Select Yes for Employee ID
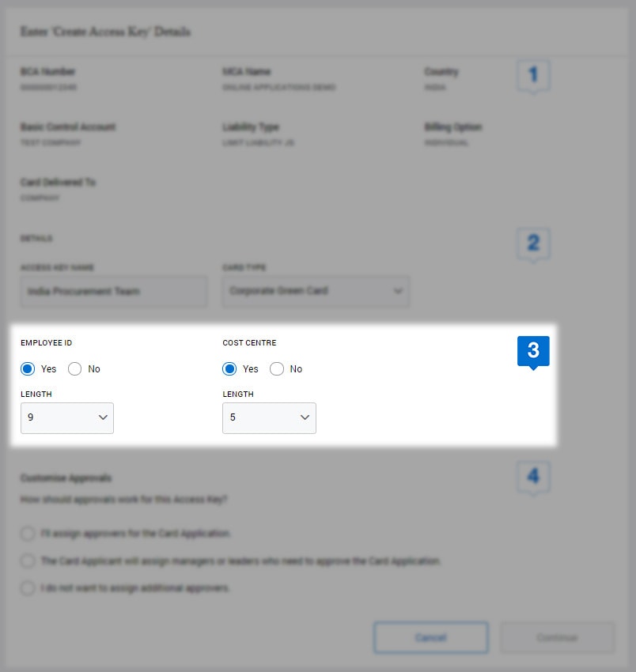This screenshot has width=636, height=672. [28, 368]
